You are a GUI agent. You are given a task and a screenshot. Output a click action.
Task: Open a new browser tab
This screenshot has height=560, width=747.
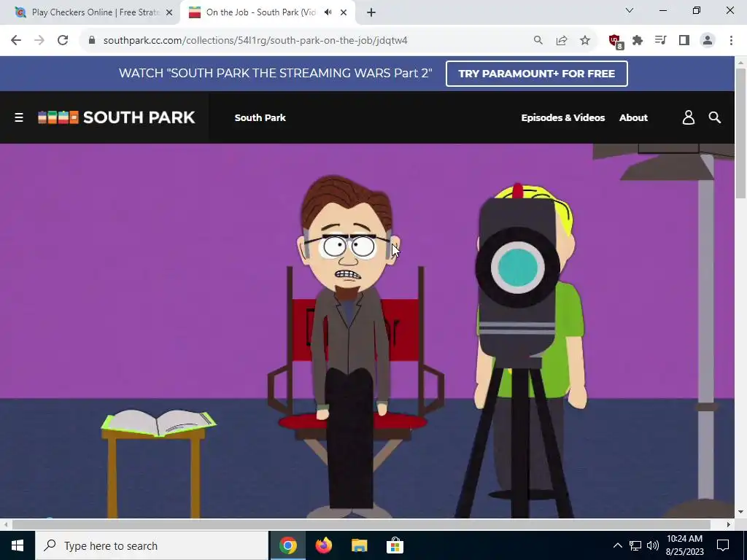[371, 12]
